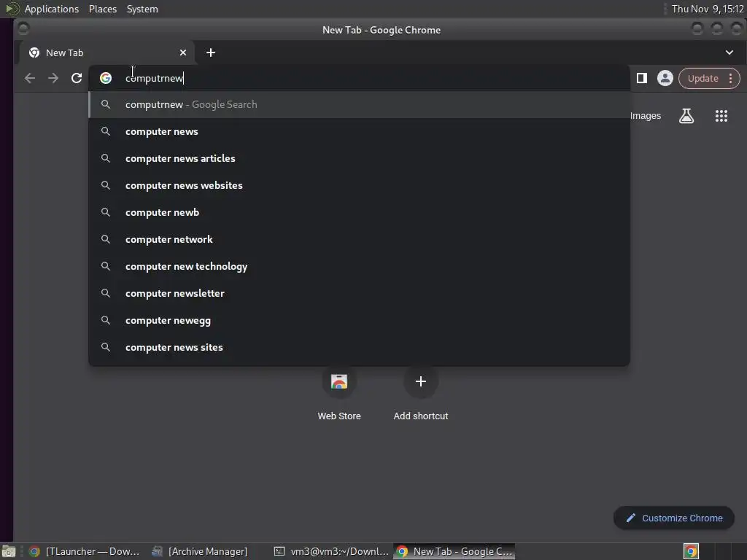Open the Images link

646,116
